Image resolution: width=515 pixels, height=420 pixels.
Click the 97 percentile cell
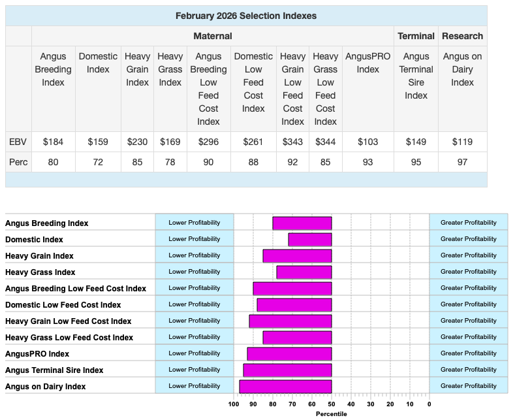462,162
